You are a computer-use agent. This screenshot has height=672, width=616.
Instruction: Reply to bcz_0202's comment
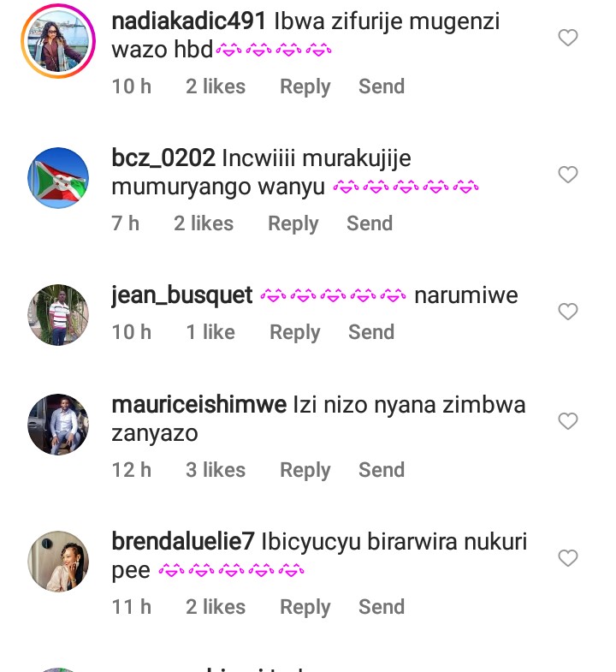coord(293,223)
